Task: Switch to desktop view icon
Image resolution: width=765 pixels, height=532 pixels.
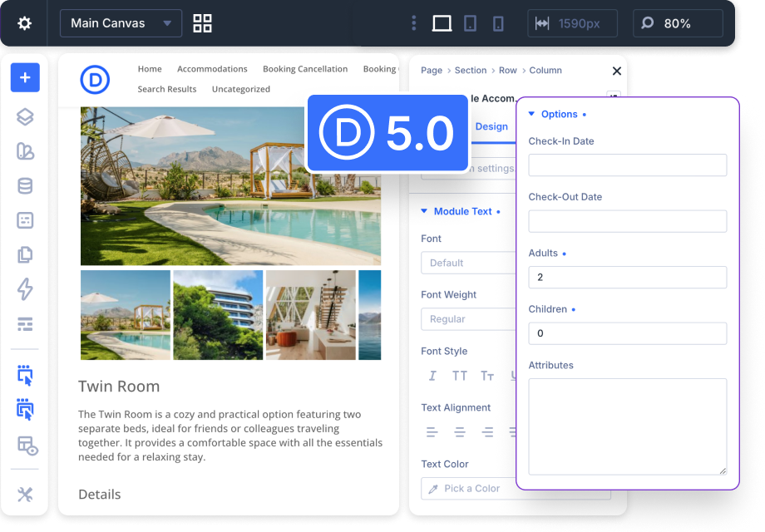Action: (x=442, y=23)
